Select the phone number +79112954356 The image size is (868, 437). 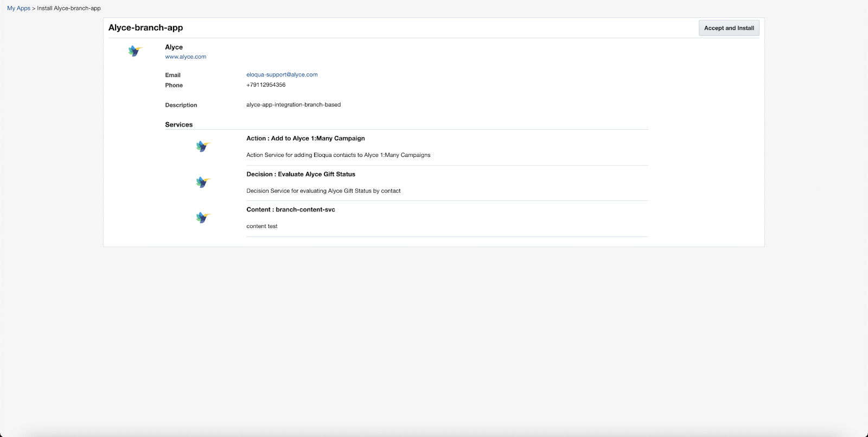[x=266, y=85]
